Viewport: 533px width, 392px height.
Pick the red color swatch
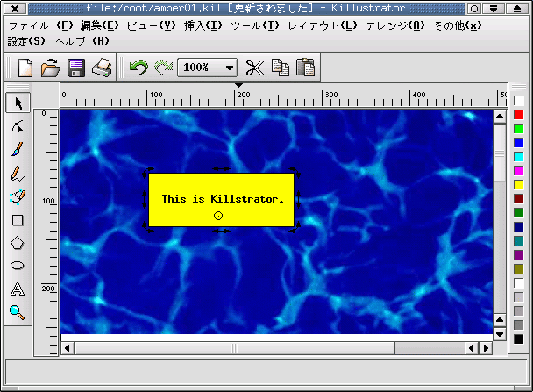[x=518, y=115]
